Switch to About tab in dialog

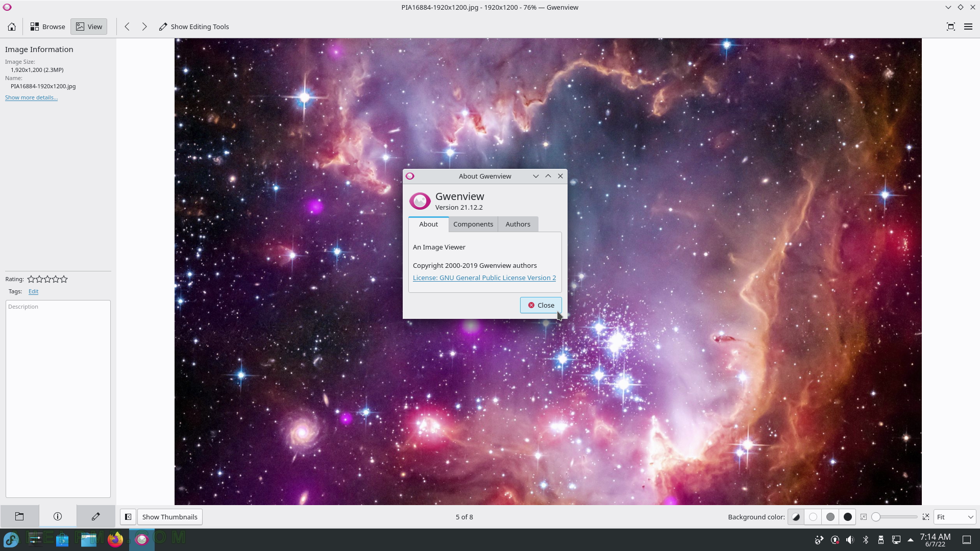coord(428,224)
